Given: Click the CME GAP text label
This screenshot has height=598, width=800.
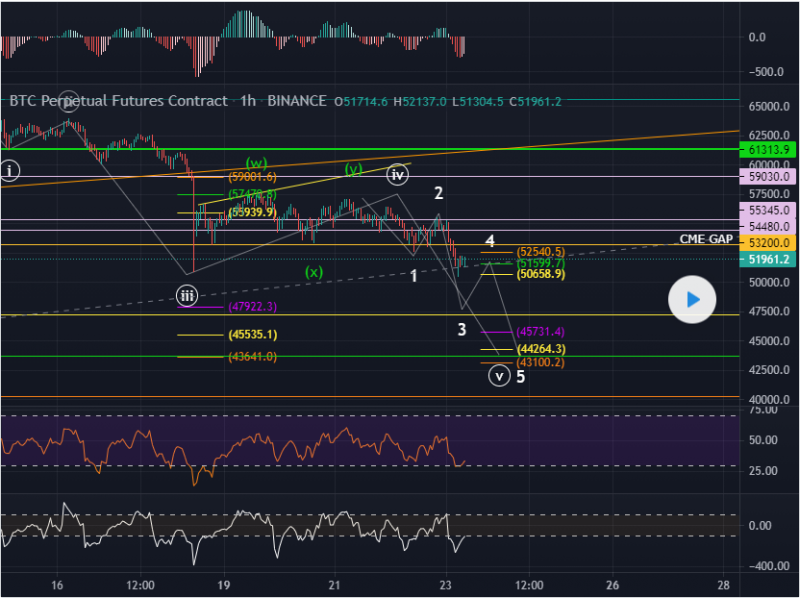Looking at the screenshot, I should (x=707, y=238).
